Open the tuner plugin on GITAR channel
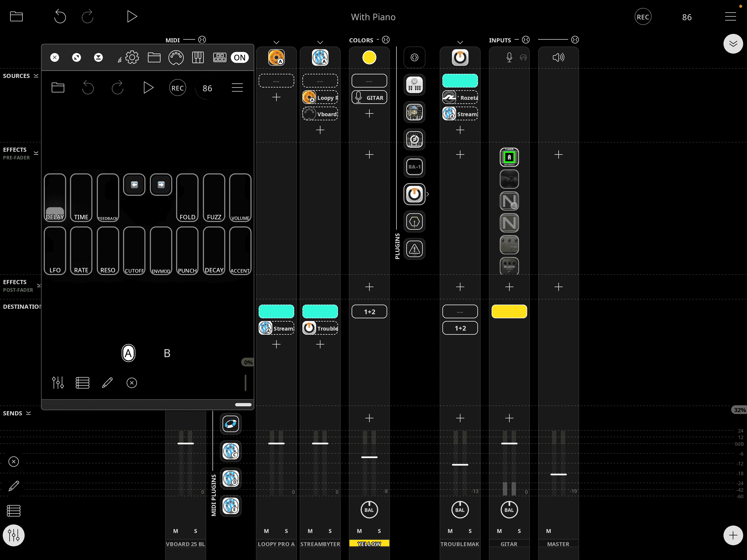This screenshot has height=560, width=747. click(509, 157)
